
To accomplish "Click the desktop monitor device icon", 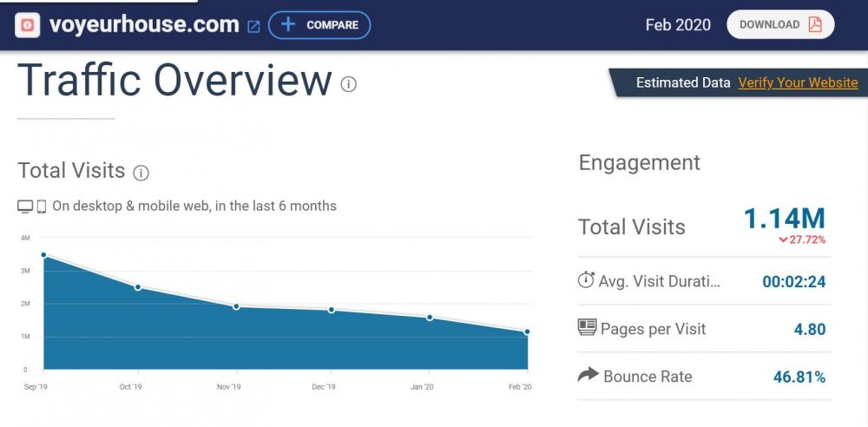I will [x=25, y=207].
